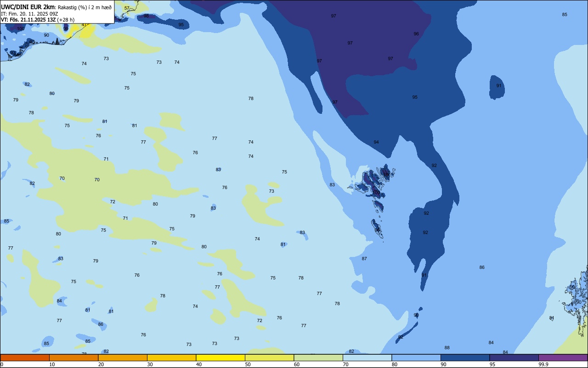The image size is (588, 368).
Task: Pick the purple legend swatch above 99.9
Action: [563, 357]
